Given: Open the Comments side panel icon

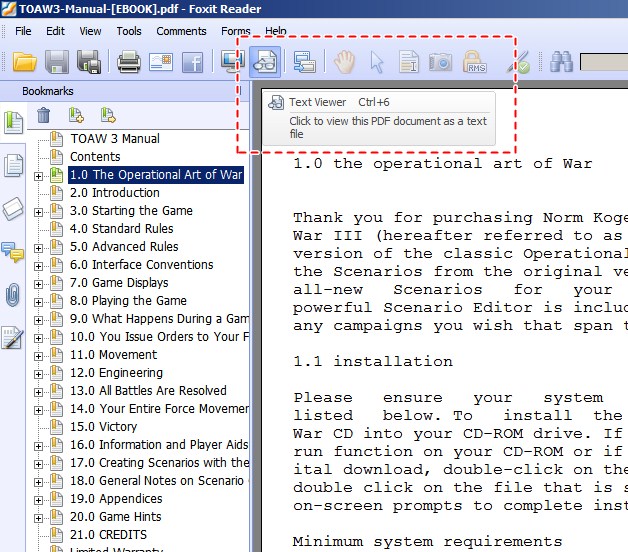Looking at the screenshot, I should click(x=13, y=252).
